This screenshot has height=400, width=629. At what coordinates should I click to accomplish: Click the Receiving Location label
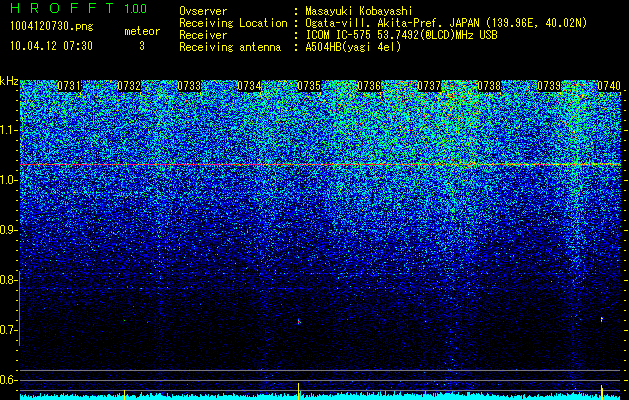click(x=233, y=24)
